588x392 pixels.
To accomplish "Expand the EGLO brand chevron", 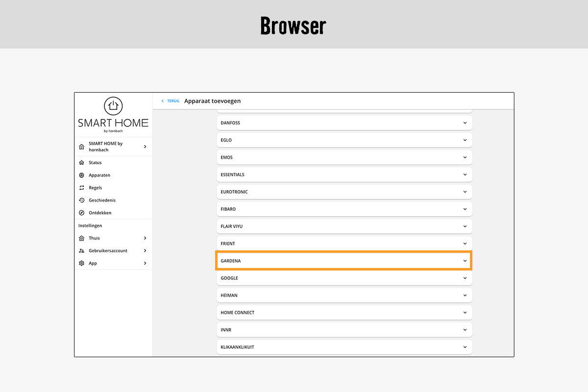I will coord(465,140).
